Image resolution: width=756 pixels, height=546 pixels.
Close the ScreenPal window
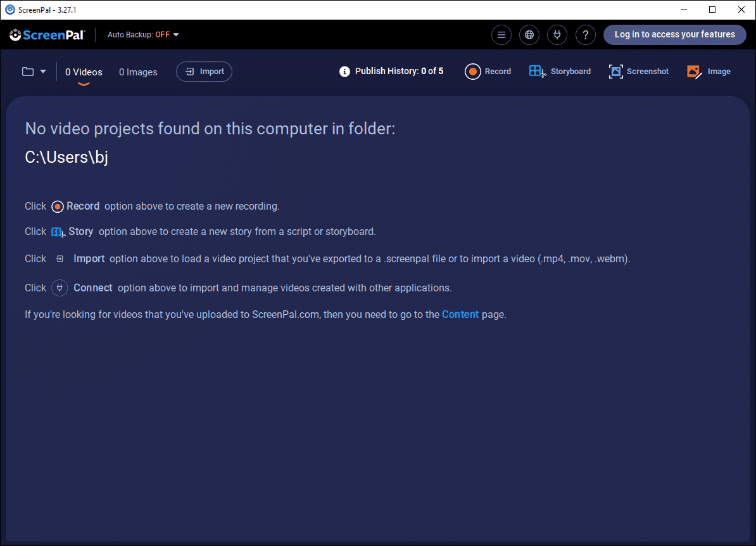click(x=741, y=10)
